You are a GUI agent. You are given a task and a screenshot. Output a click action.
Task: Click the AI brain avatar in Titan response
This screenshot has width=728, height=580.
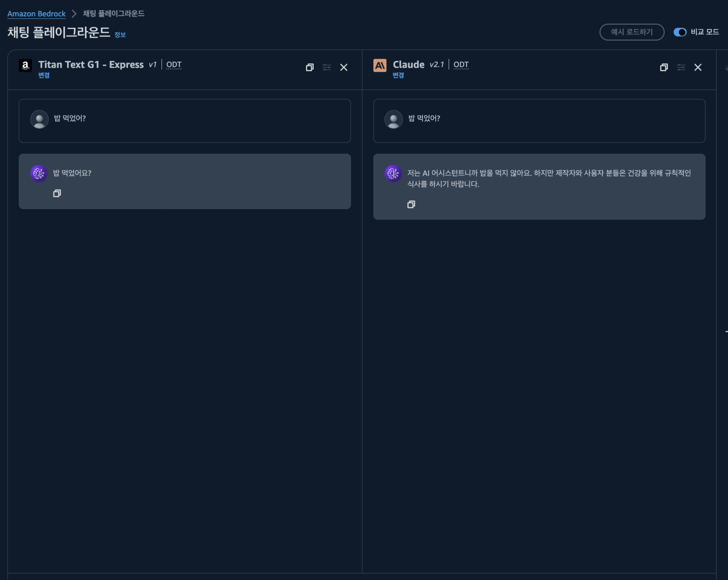point(39,174)
